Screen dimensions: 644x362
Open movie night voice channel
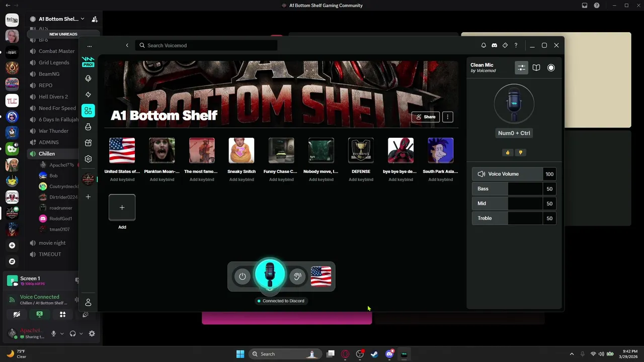[52, 243]
